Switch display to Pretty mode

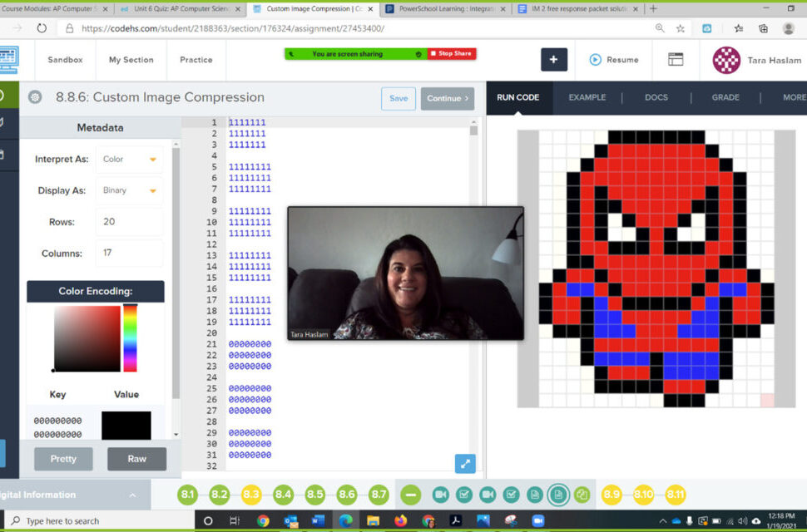[x=63, y=459]
